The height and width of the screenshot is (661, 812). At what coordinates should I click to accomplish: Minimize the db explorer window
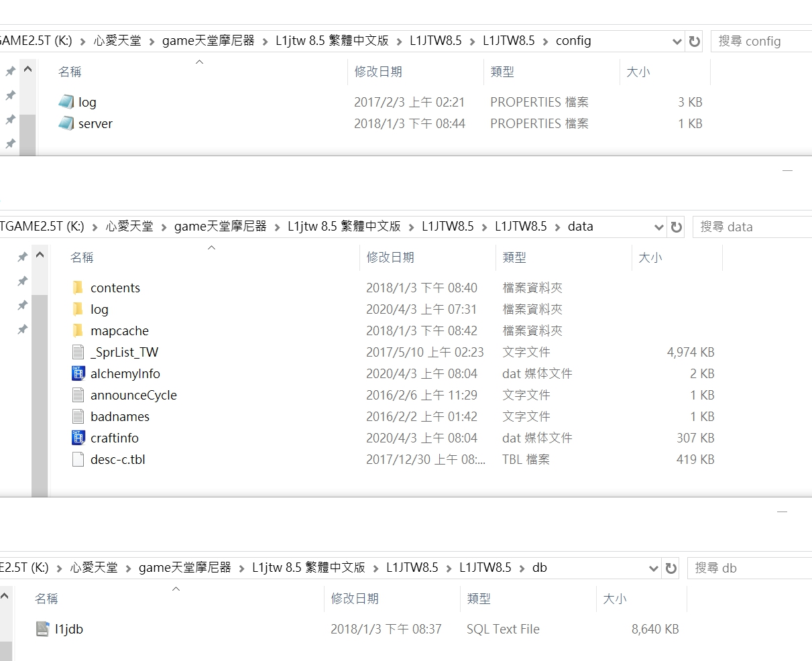tap(782, 512)
